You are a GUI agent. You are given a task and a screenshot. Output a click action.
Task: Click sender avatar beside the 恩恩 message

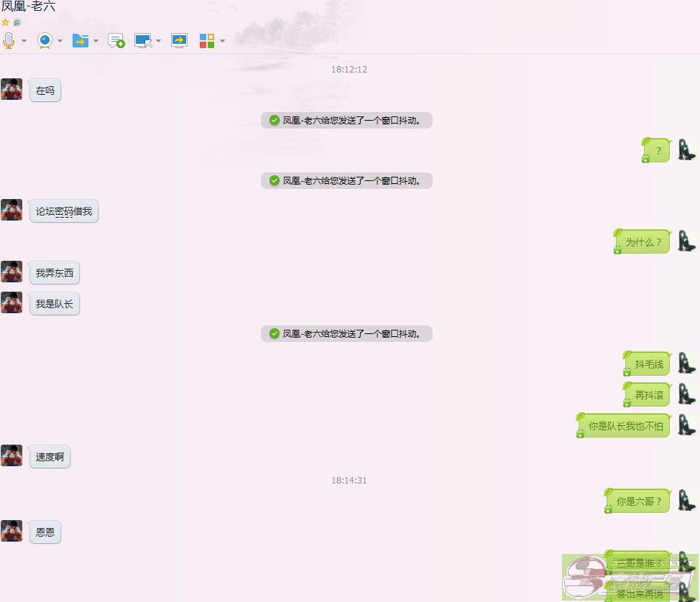click(11, 531)
